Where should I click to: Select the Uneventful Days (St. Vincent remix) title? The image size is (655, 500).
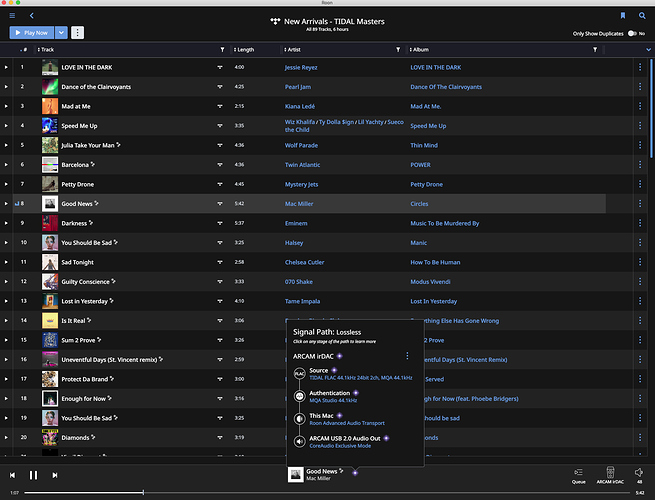[109, 360]
